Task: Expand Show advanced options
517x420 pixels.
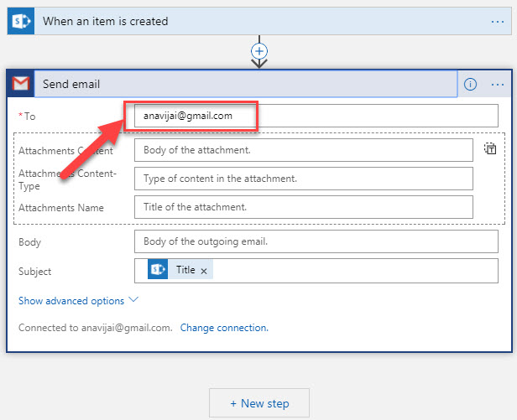Action: click(71, 300)
